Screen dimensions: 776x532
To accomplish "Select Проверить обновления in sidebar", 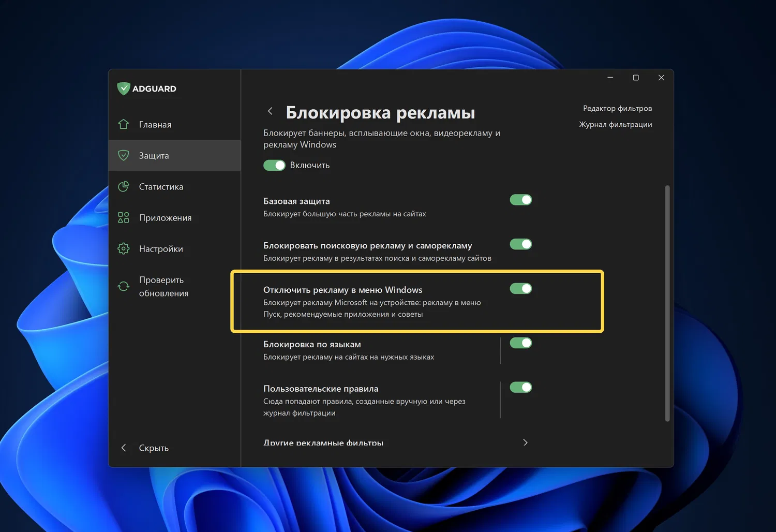I will click(x=175, y=286).
